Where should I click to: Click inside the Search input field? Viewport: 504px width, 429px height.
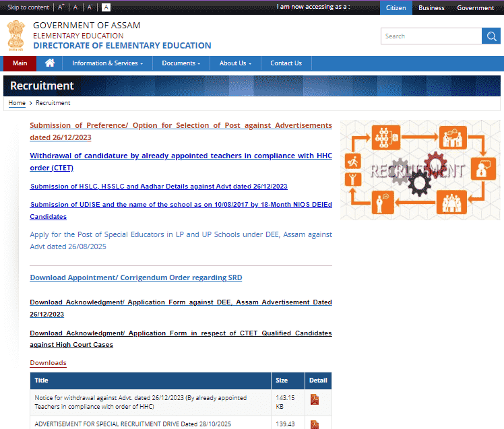431,36
